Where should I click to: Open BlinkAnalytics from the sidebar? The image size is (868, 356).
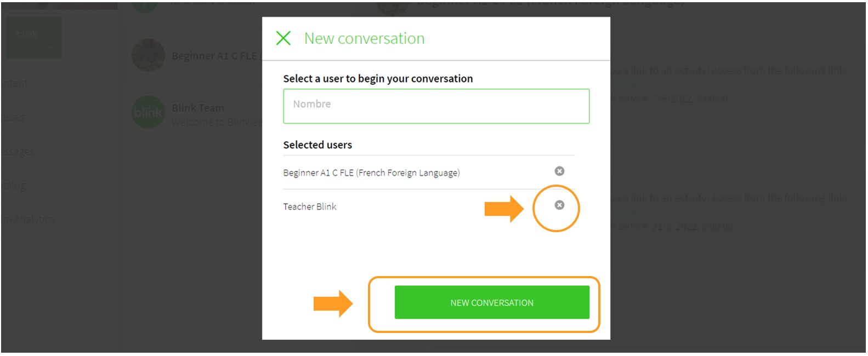click(28, 219)
